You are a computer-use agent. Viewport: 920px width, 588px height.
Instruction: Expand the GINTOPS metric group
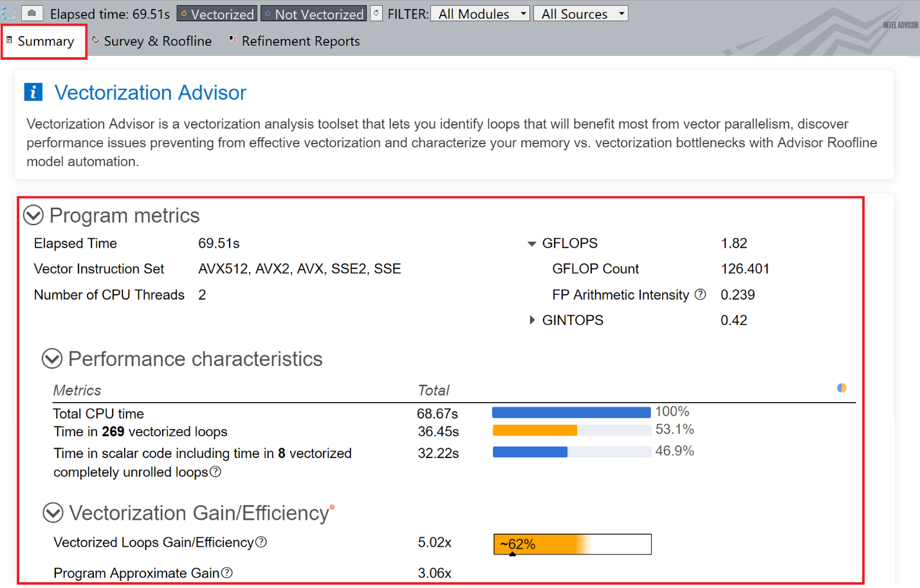(531, 320)
